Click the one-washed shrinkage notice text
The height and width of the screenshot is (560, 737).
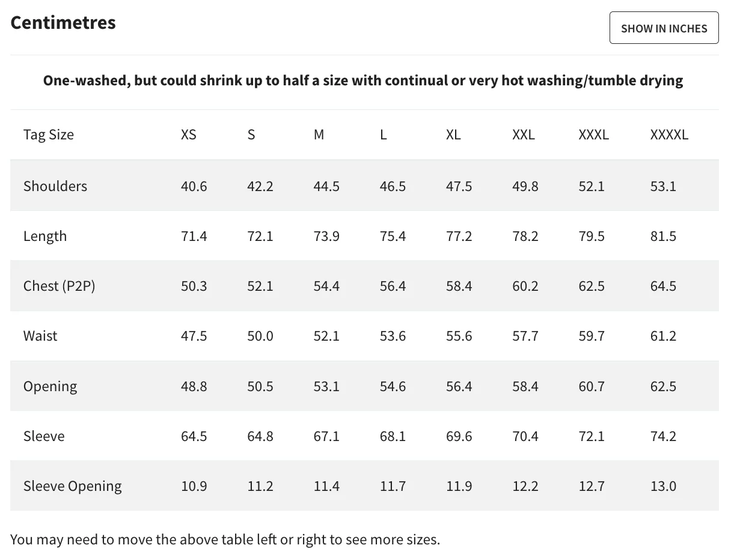(x=363, y=81)
